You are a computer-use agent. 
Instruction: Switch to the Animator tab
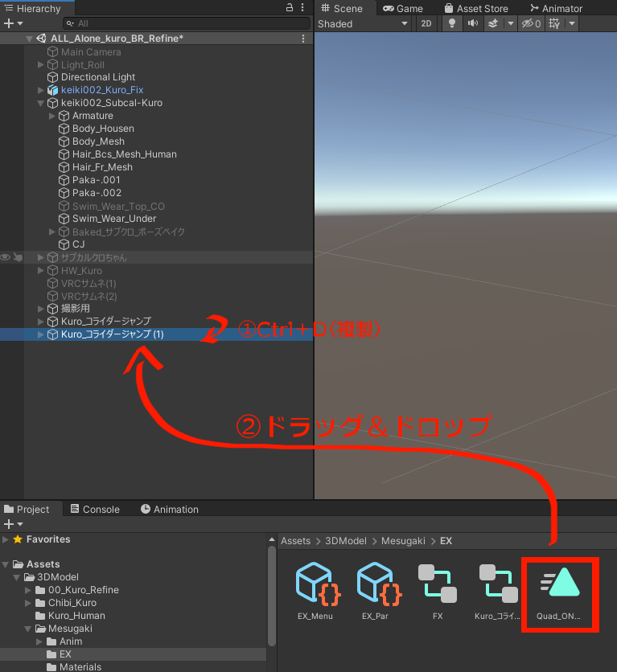pyautogui.click(x=555, y=8)
